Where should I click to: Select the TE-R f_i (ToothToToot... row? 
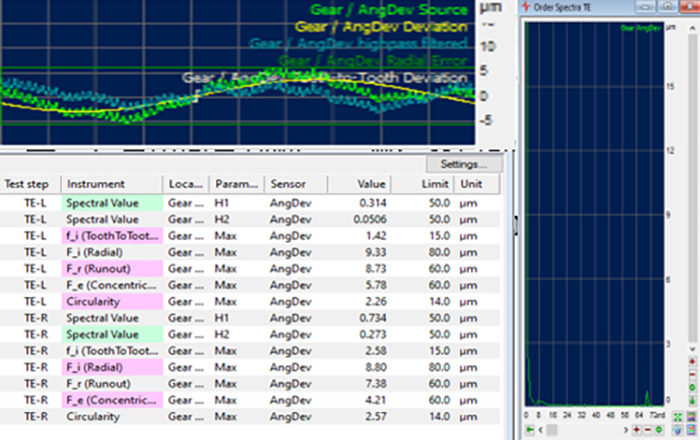click(250, 351)
